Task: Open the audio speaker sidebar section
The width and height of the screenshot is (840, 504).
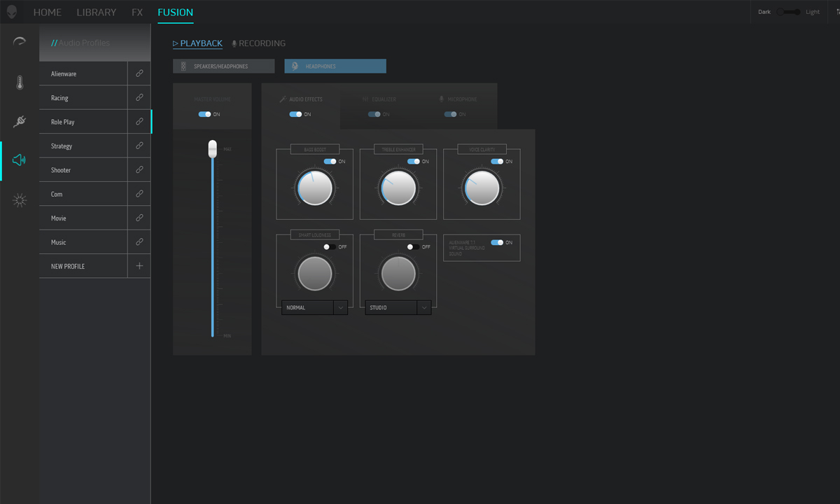Action: [x=20, y=160]
